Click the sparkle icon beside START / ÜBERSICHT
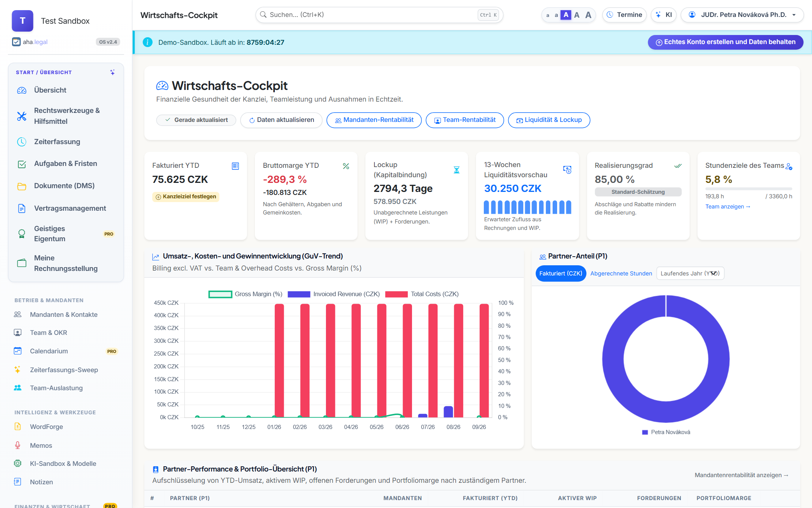 (112, 72)
